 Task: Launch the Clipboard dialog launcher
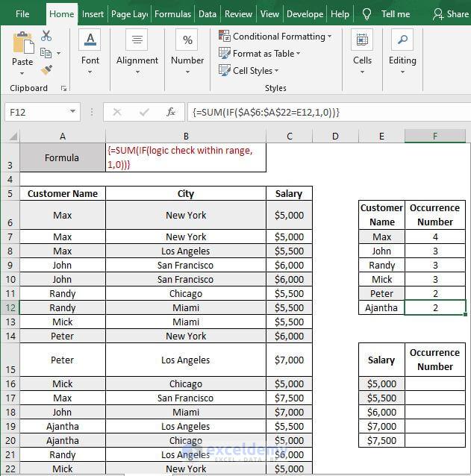tap(63, 88)
